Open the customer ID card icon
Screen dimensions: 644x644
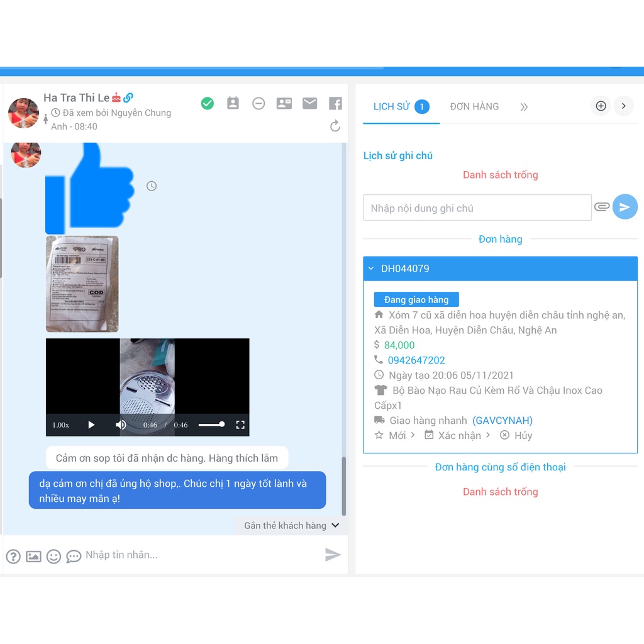click(x=284, y=104)
